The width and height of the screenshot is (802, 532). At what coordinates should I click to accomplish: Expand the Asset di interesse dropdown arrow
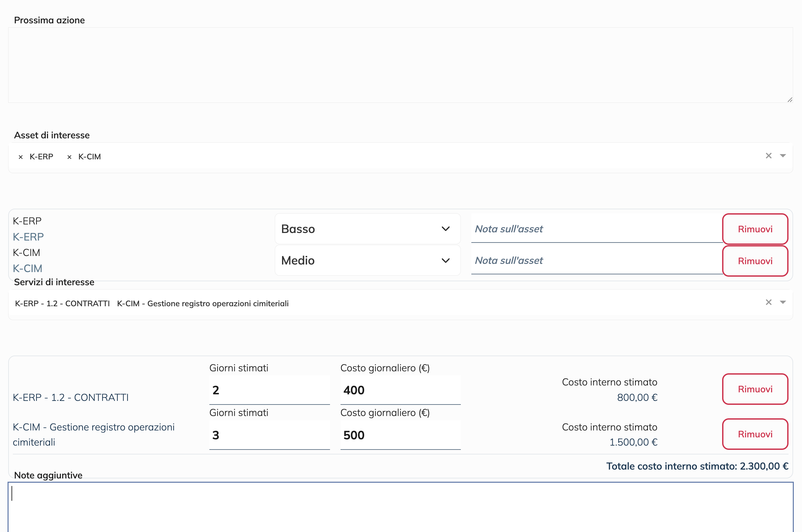[x=783, y=156]
